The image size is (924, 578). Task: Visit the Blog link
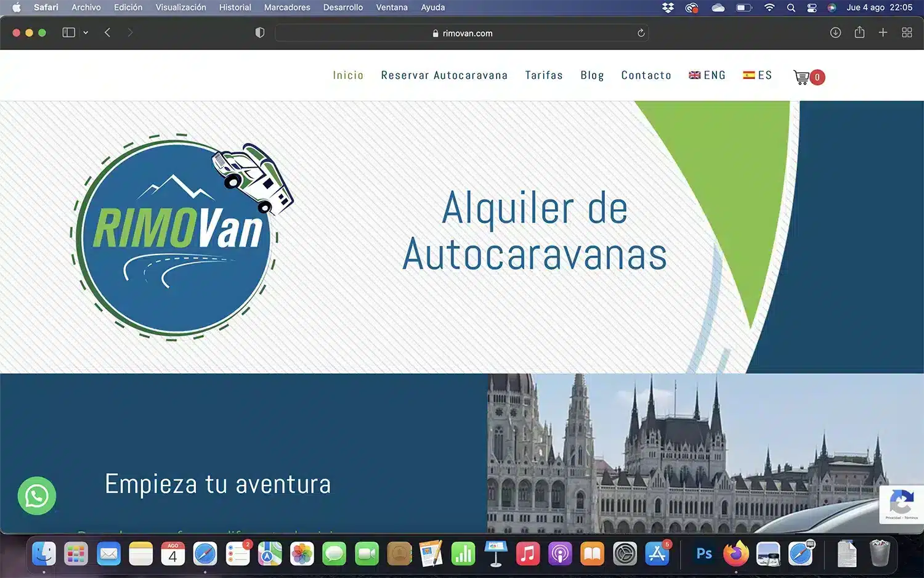click(x=592, y=75)
